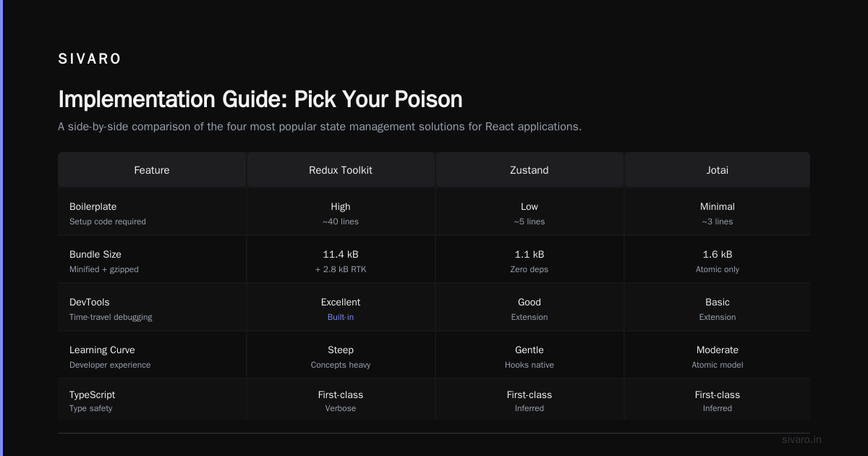The width and height of the screenshot is (868, 456).
Task: Click the 1.1 kB Zustand bundle size cell
Action: tap(529, 261)
